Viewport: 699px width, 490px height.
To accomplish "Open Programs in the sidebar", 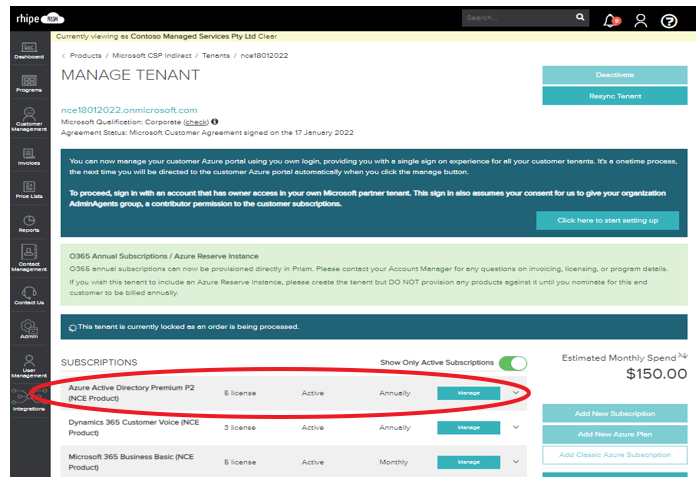I will (x=29, y=83).
